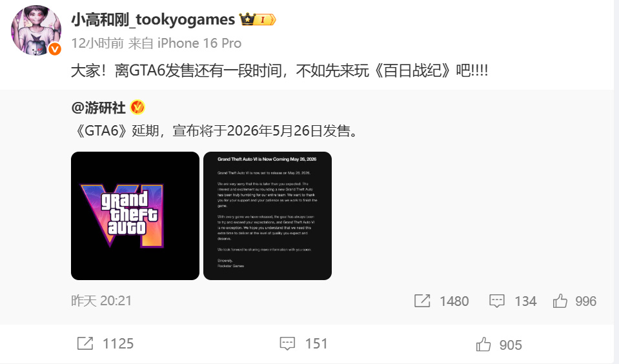Screen dimensions: 619x364
Task: Like this post with 905 likes
Action: (483, 344)
